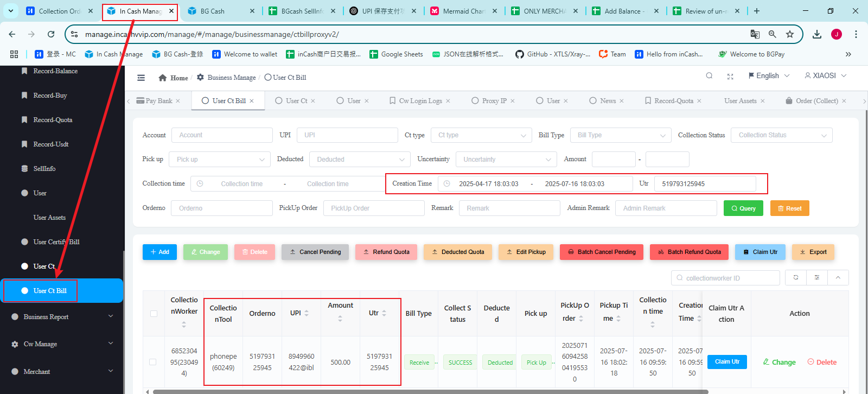
Task: Click the horizontal table scrollbar
Action: [430, 391]
